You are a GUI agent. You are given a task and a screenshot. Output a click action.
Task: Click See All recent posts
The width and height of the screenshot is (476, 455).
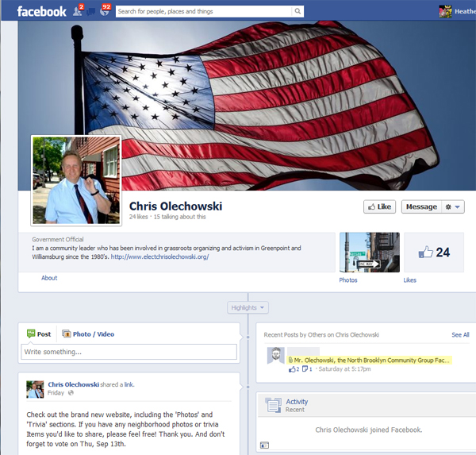460,335
